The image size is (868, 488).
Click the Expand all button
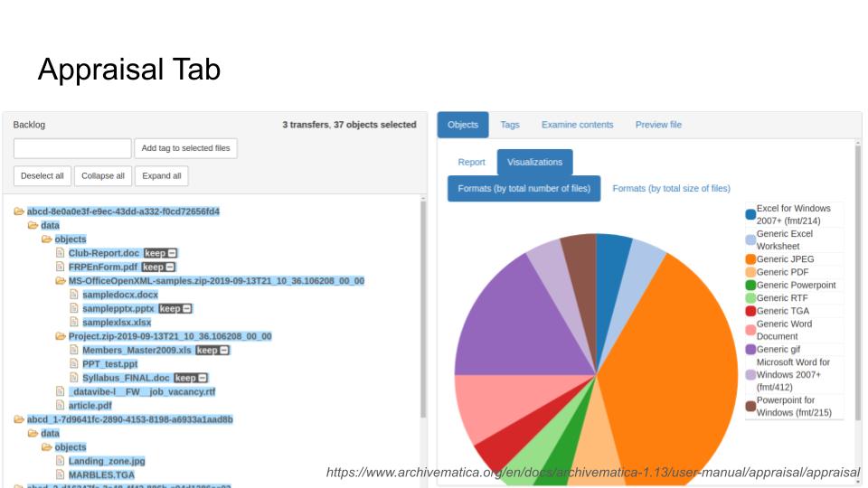point(162,176)
